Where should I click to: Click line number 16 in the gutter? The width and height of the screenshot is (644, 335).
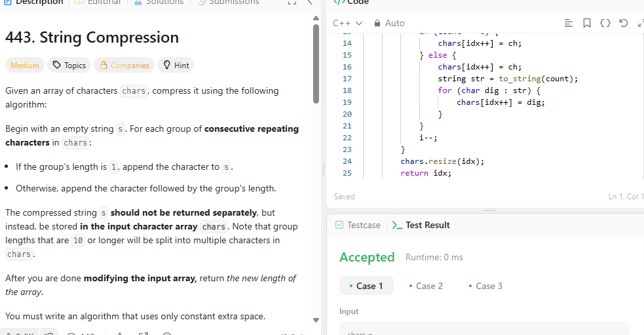[347, 67]
